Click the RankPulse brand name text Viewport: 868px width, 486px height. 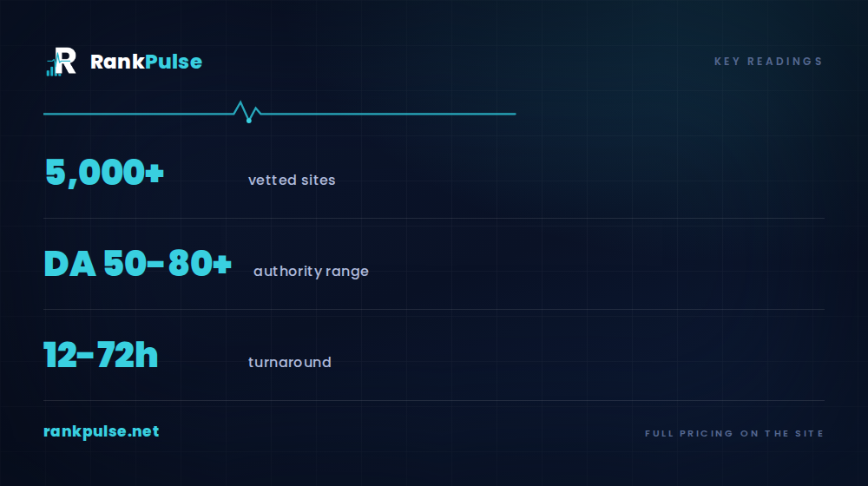coord(146,62)
